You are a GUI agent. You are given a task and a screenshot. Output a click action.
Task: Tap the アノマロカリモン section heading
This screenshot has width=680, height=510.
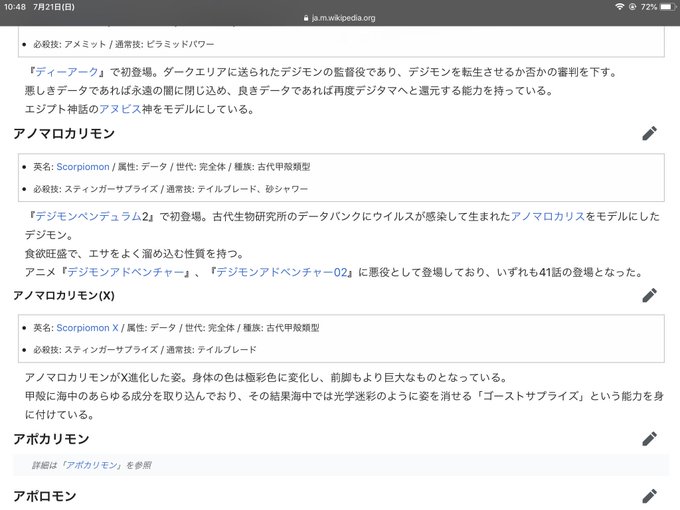coord(64,134)
